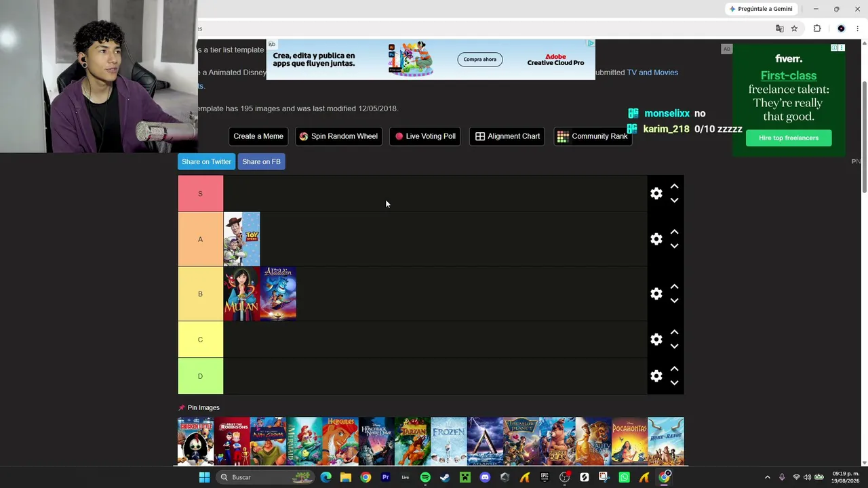
Task: Open the Spin Random Wheel tool
Action: tap(338, 136)
